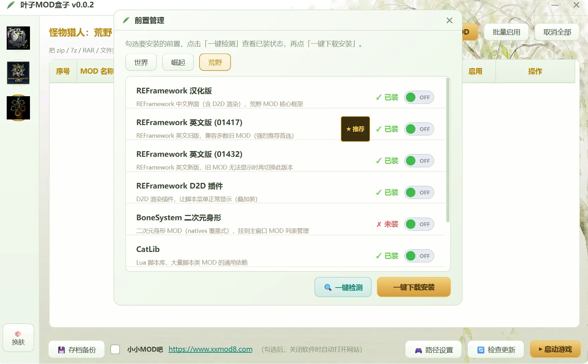Click the 叶子MOD盒子 leaf logo
Screen dimensions: 588x364
[x=11, y=5]
